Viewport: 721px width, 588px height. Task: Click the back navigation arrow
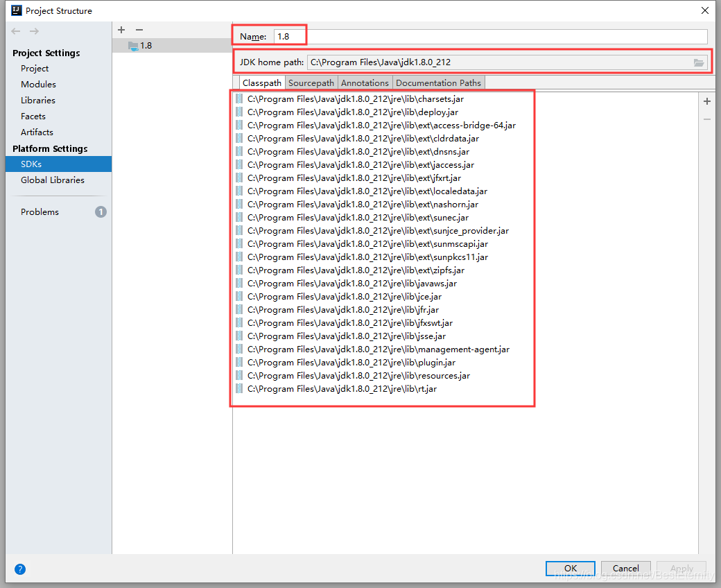coord(16,31)
